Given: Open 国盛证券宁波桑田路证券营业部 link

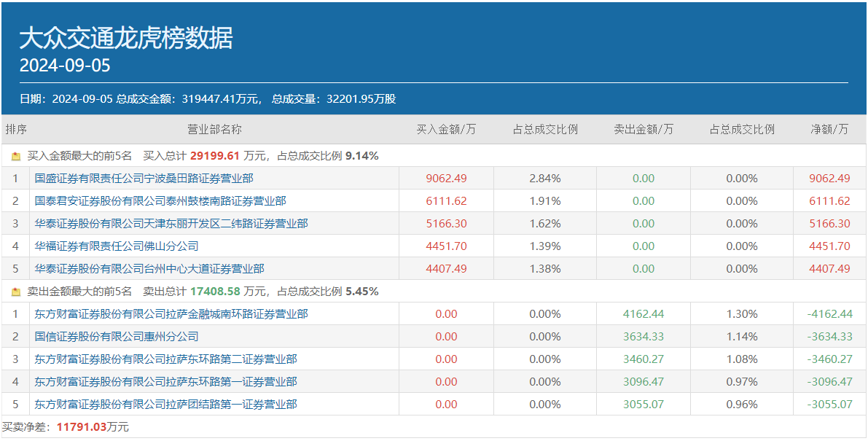Looking at the screenshot, I should click(x=144, y=179).
